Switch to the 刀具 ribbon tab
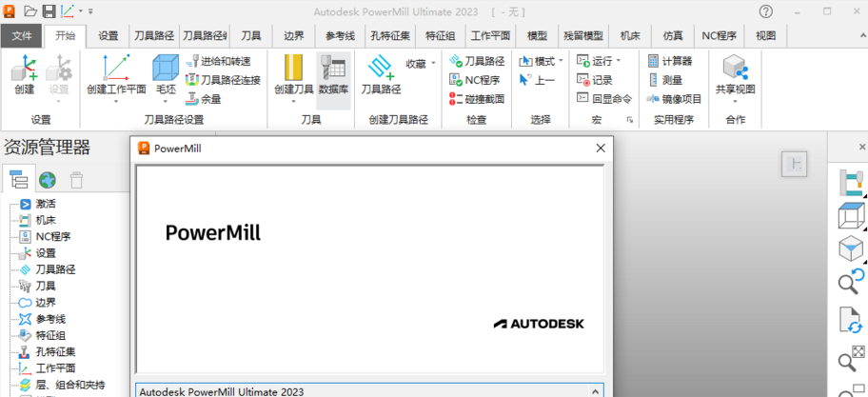This screenshot has height=397, width=868. pyautogui.click(x=250, y=36)
